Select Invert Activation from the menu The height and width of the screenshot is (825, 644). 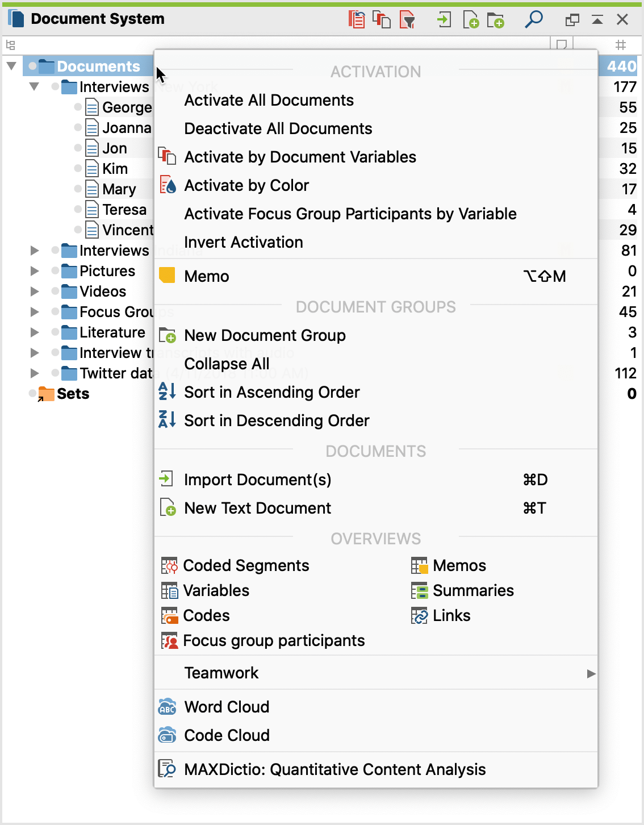pos(244,243)
